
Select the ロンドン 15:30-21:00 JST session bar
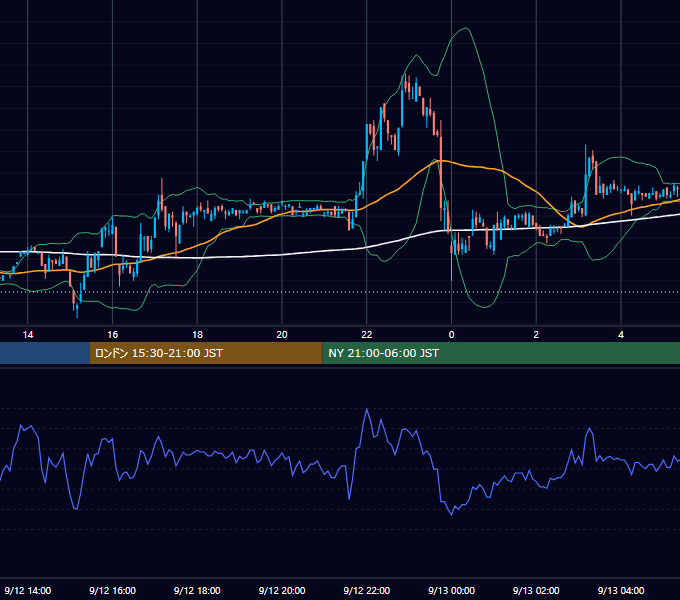click(206, 353)
